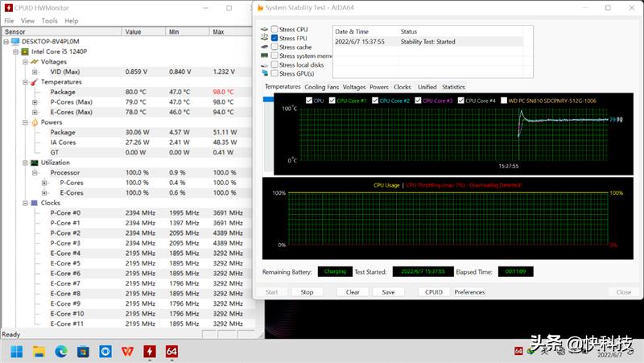Open WPS Office taskbar icon
The width and height of the screenshot is (644, 363).
pyautogui.click(x=128, y=352)
